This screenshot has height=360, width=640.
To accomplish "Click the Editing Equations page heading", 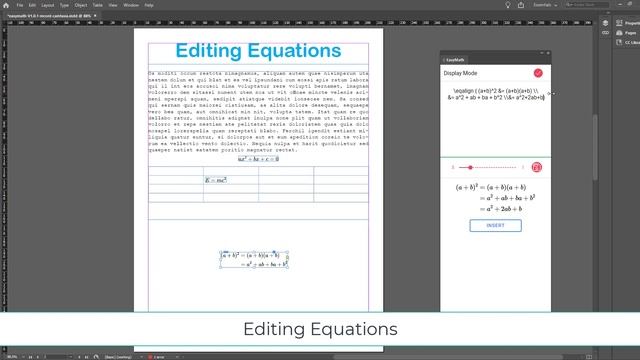I will (258, 51).
